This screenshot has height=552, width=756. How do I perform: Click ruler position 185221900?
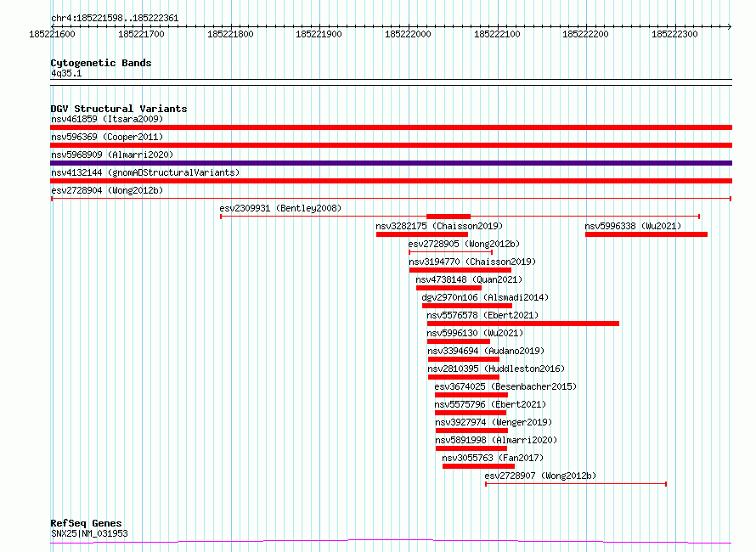(x=319, y=34)
